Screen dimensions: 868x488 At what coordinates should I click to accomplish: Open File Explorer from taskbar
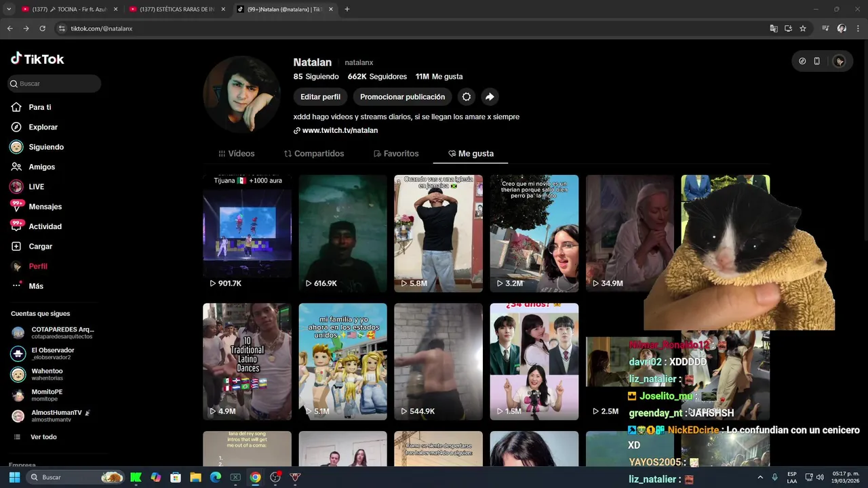point(195,477)
